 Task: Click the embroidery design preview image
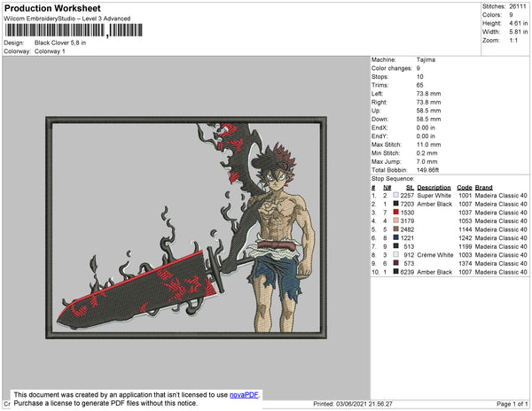point(186,228)
